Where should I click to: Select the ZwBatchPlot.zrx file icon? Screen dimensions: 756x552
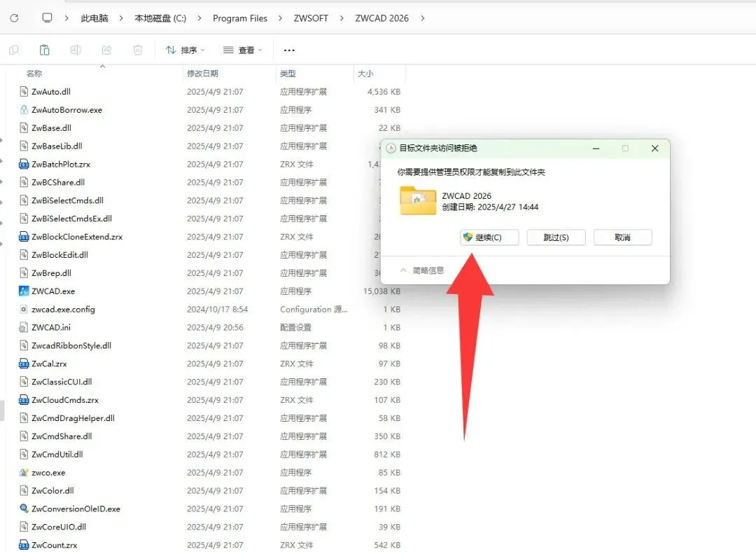coord(24,165)
